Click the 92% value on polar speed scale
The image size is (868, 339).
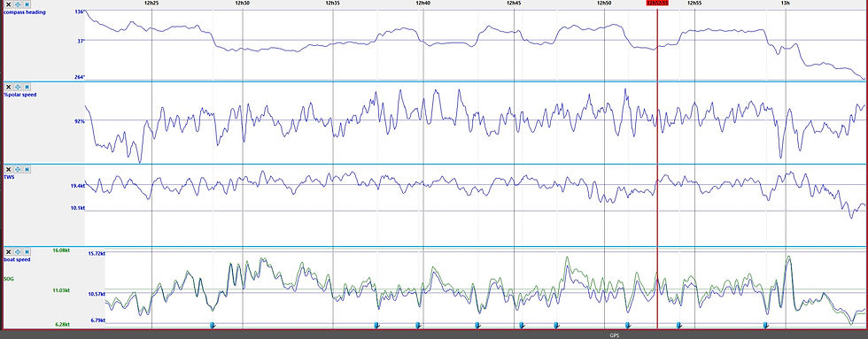(80, 120)
